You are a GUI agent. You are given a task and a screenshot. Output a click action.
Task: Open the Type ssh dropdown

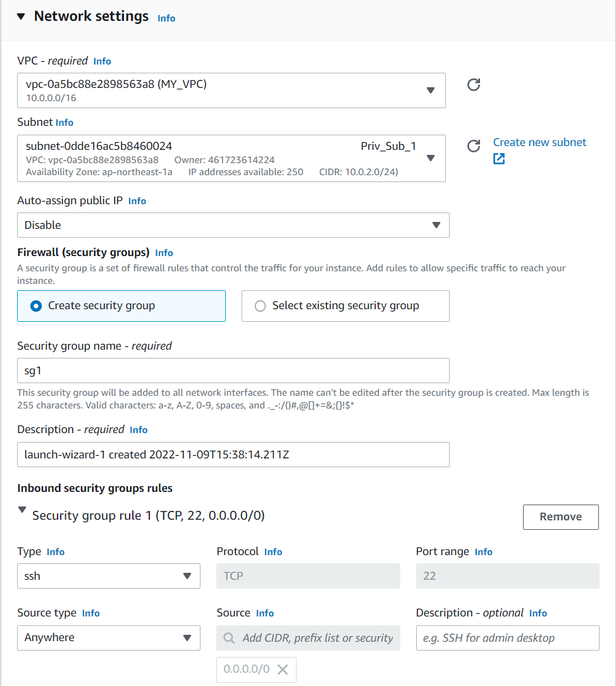(x=109, y=576)
